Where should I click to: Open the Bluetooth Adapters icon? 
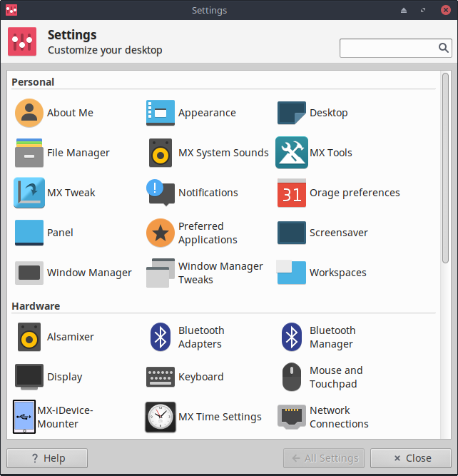pyautogui.click(x=161, y=337)
